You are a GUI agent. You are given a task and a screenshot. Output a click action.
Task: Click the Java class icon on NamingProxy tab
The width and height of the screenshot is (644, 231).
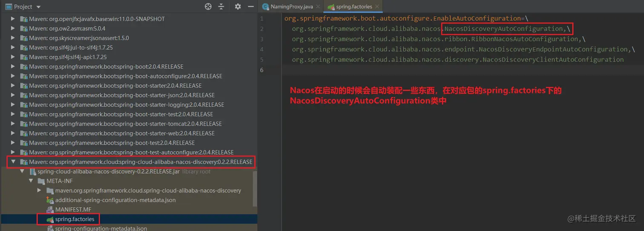point(265,7)
